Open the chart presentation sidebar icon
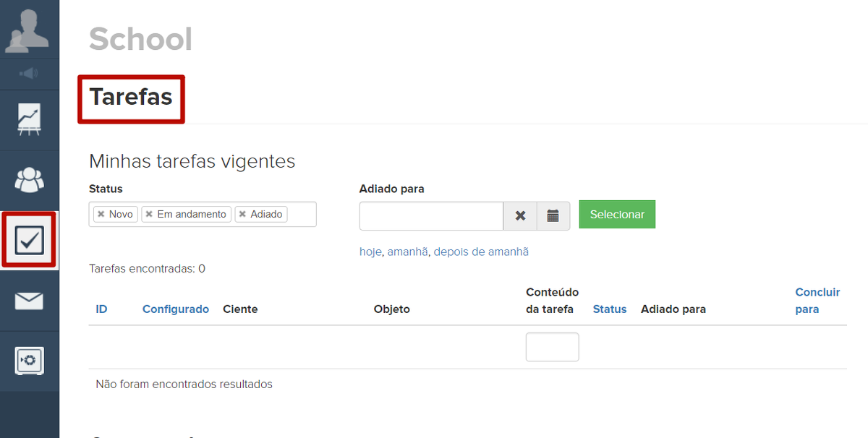Viewport: 868px width, 438px height. [x=29, y=120]
